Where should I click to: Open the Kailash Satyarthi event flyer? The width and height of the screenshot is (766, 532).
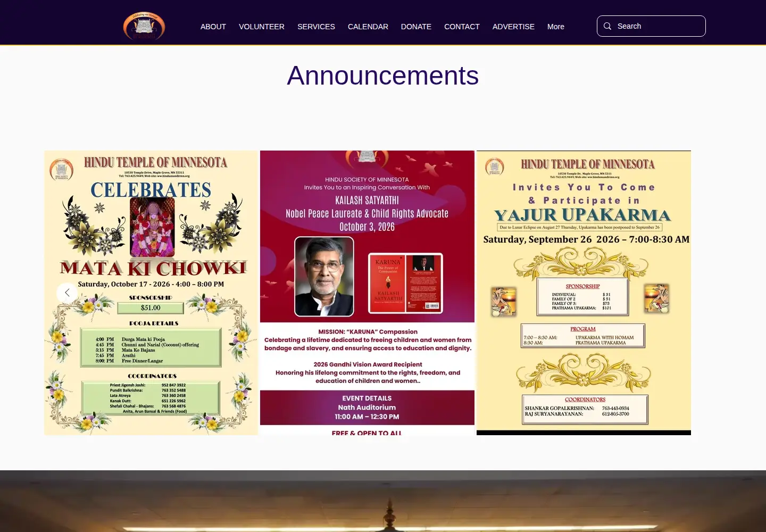click(367, 293)
